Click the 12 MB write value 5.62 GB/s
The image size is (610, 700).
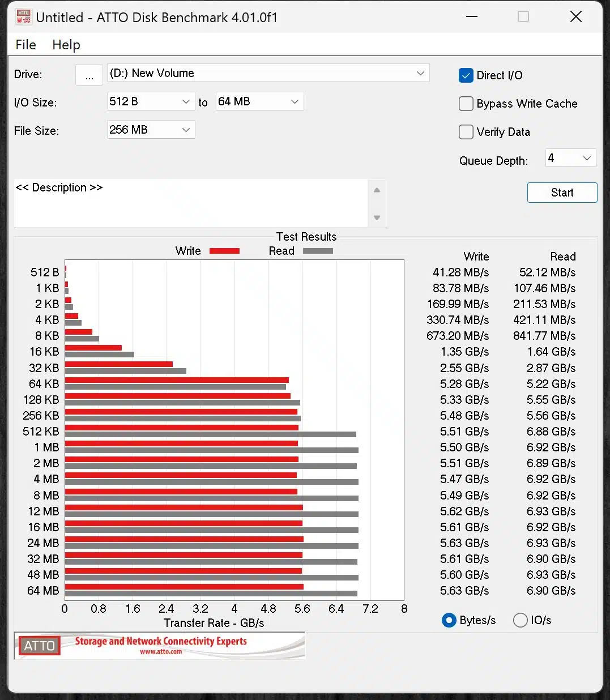[464, 511]
